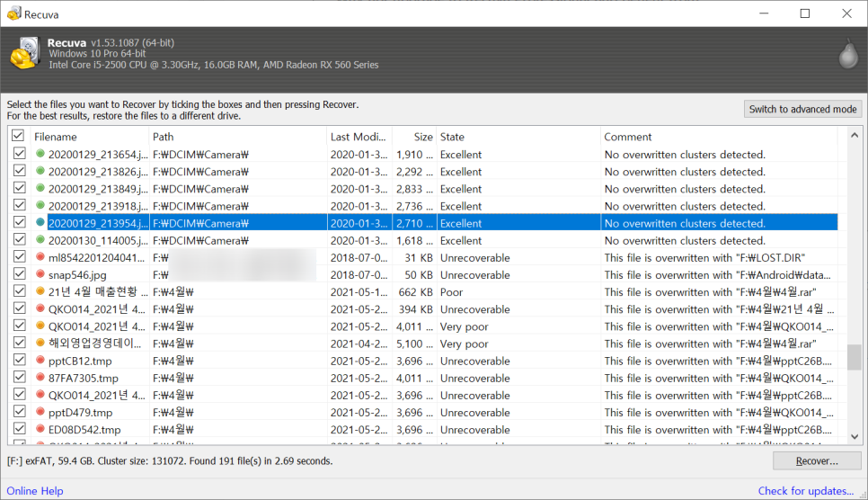Click Switch to advanced mode button
868x500 pixels.
pos(802,109)
